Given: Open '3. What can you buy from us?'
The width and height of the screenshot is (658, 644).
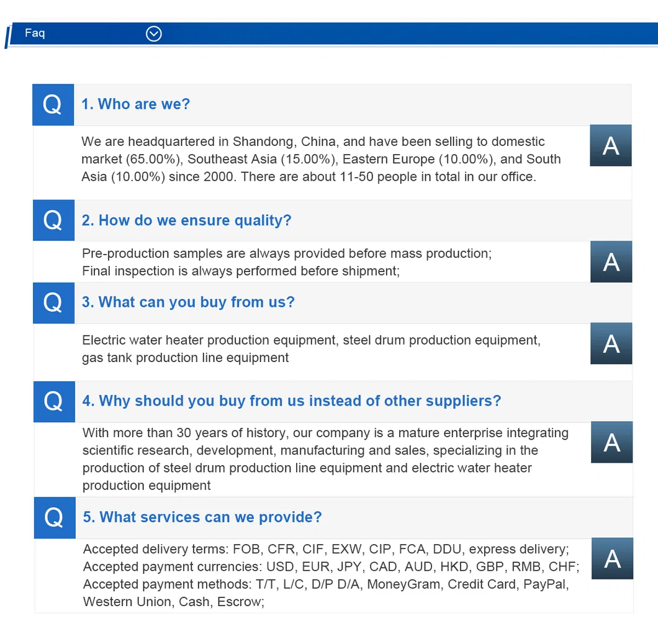Looking at the screenshot, I should (188, 302).
